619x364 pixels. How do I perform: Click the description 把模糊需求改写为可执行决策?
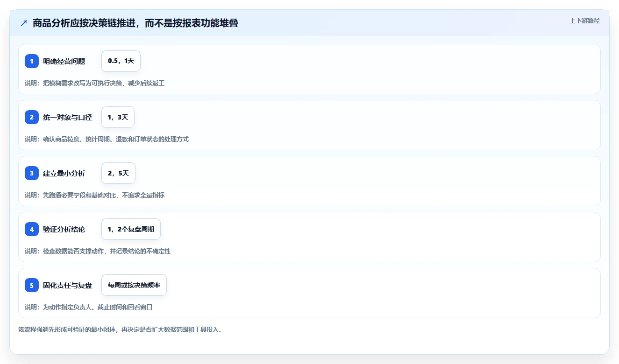(95, 83)
